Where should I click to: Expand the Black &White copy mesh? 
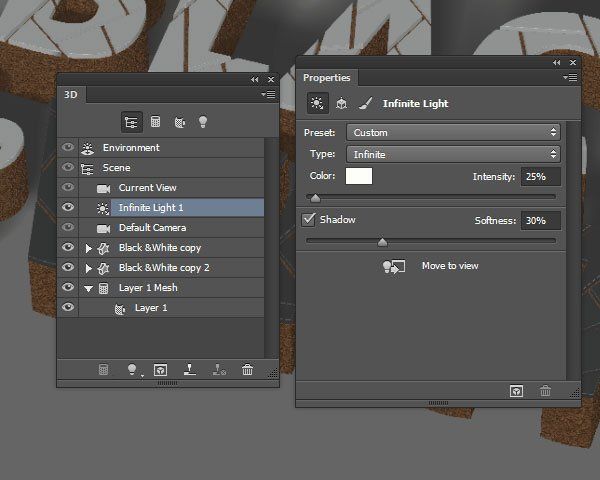[88, 248]
